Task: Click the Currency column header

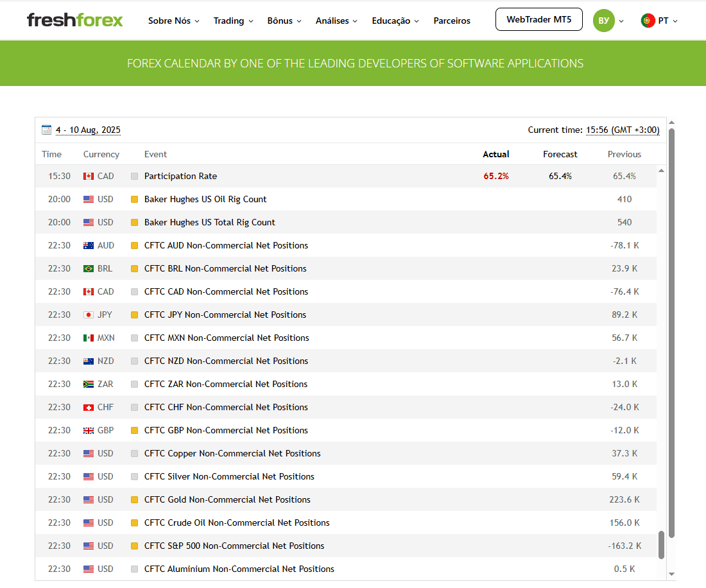Action: (x=101, y=154)
